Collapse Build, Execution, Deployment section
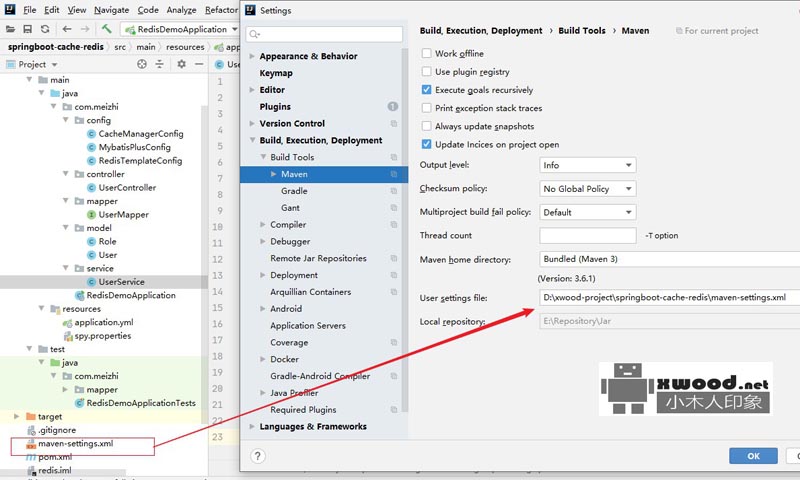Screen dimensions: 800x480 coord(252,140)
